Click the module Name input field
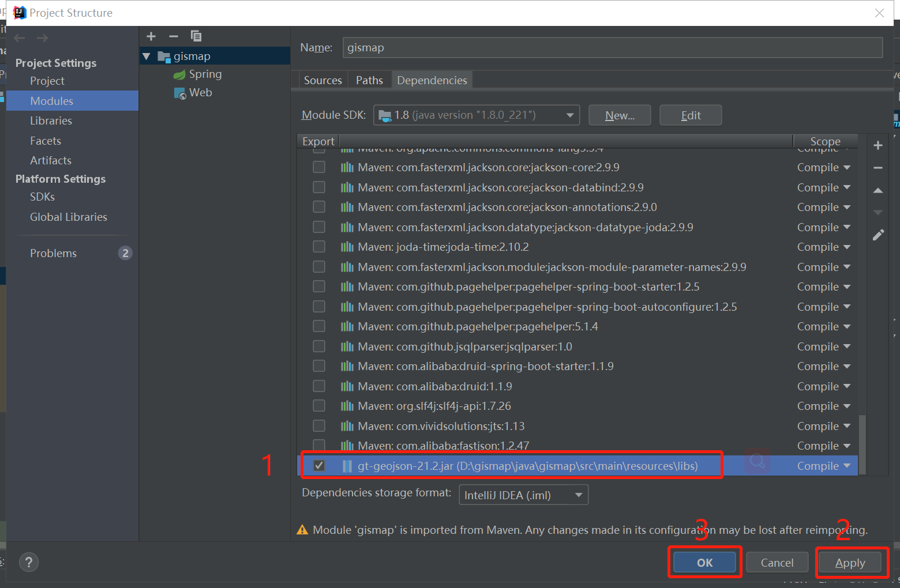Viewport: 900px width, 588px height. pos(613,48)
